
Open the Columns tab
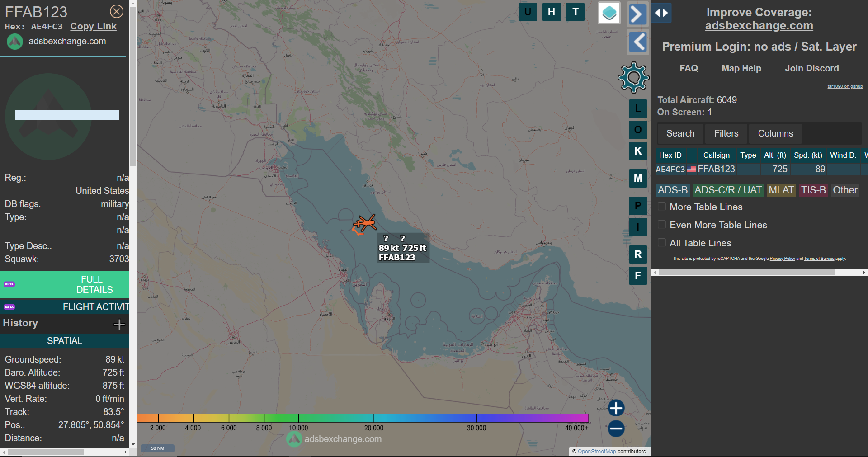click(775, 133)
